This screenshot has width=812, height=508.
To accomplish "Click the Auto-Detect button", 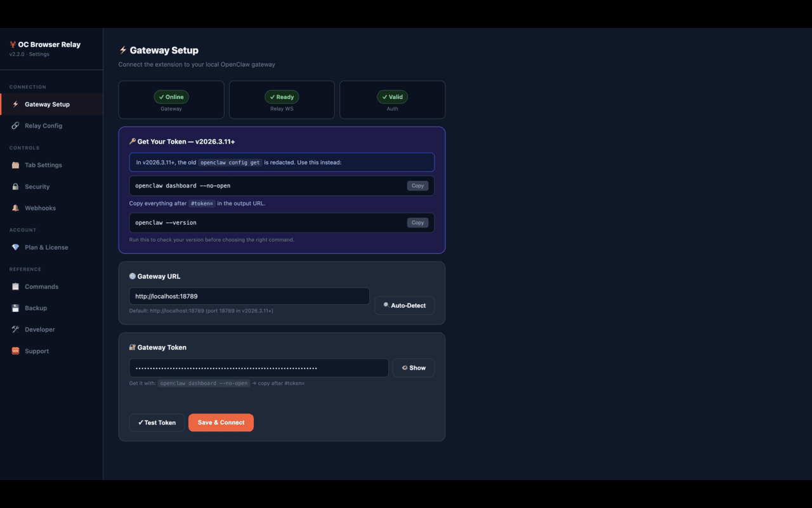I will click(405, 305).
